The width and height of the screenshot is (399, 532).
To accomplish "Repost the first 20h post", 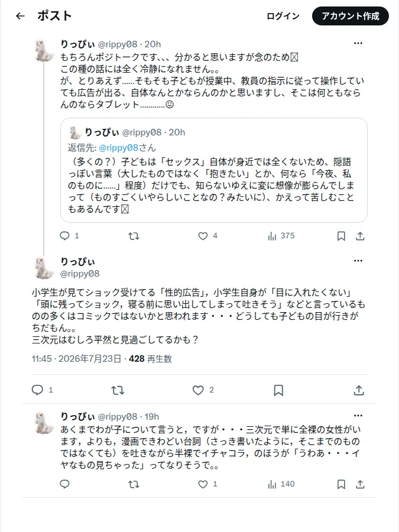I will coord(134,236).
